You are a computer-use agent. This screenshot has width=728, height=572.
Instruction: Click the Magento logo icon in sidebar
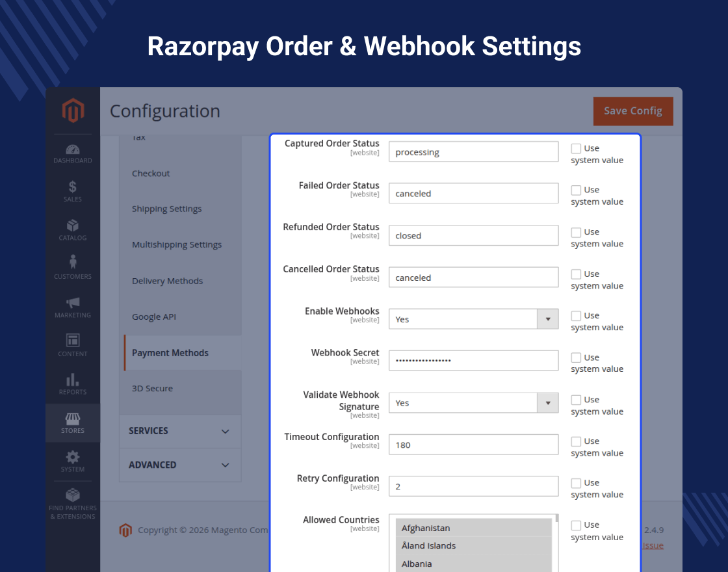pos(73,110)
